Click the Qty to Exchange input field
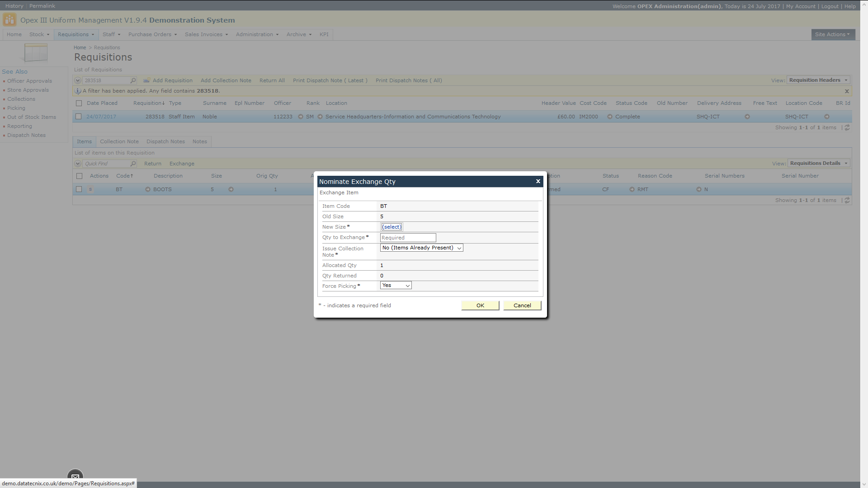This screenshot has height=488, width=868. [x=408, y=238]
